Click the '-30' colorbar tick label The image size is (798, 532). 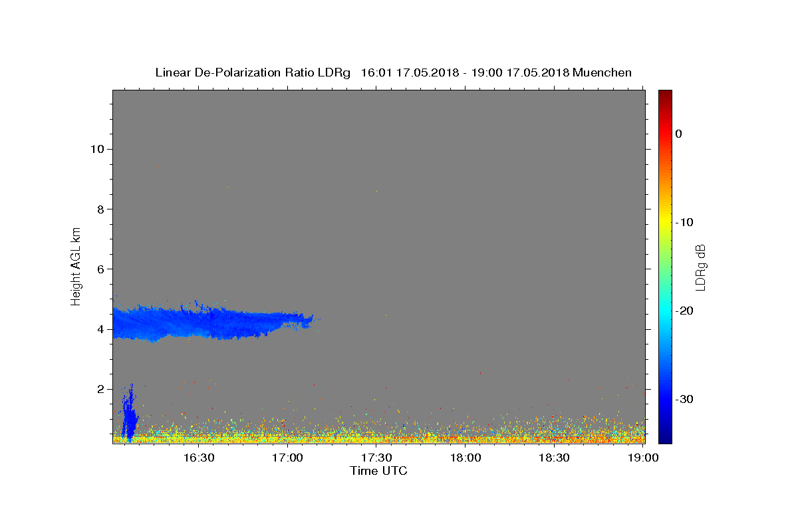[685, 399]
